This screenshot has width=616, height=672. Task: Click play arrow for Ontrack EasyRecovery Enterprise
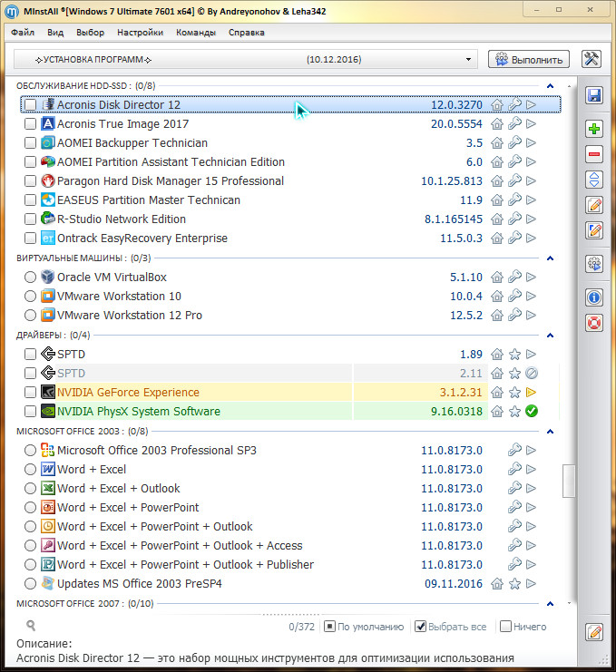point(531,238)
